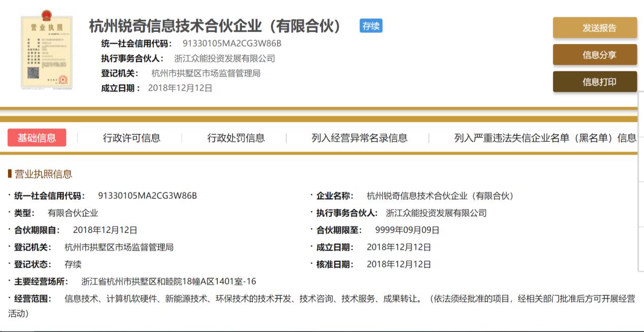Select the 基础信息 tab
This screenshot has width=644, height=332.
[x=37, y=138]
